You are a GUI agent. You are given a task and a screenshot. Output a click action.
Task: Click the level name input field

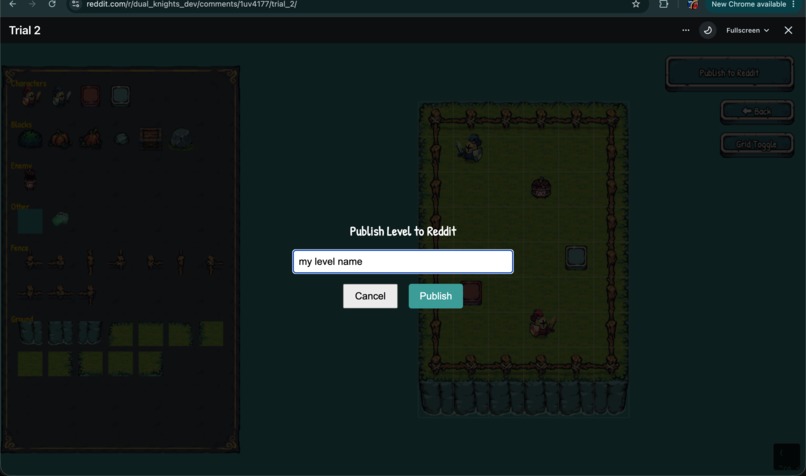pos(402,262)
